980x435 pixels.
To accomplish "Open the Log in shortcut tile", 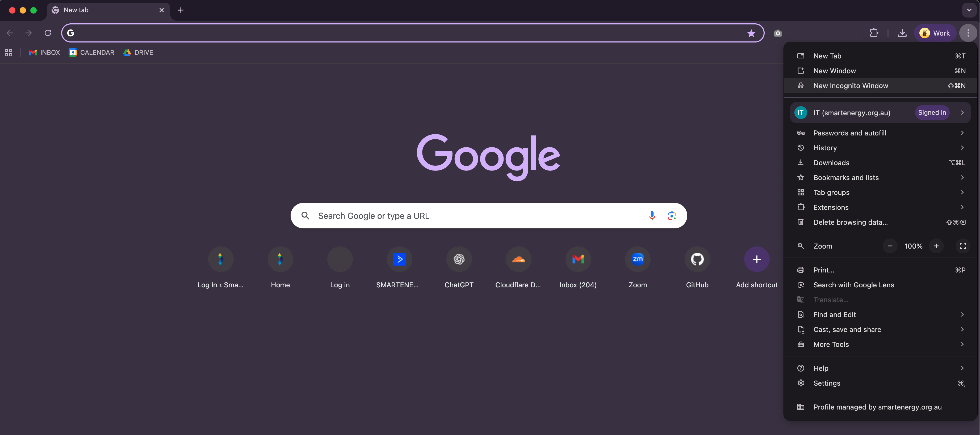I will tap(340, 267).
